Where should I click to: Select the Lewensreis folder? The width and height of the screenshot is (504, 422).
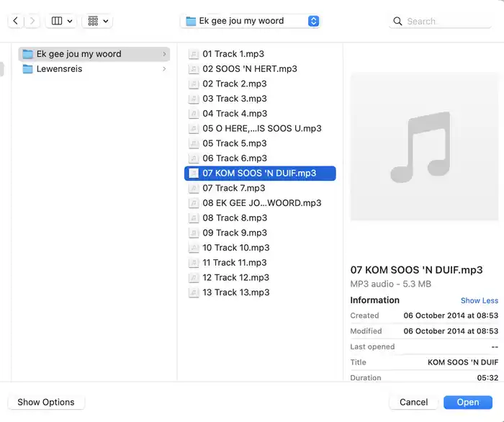[59, 69]
